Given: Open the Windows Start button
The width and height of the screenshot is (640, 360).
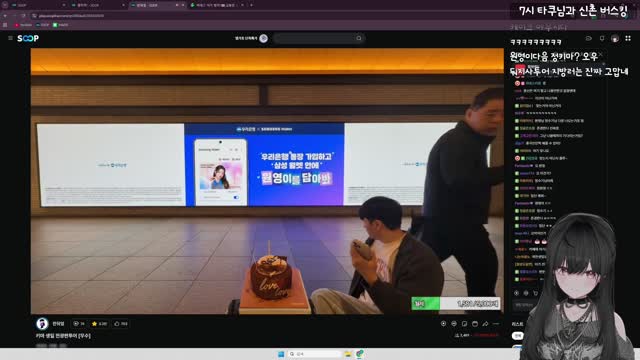Looking at the screenshot, I should [281, 354].
